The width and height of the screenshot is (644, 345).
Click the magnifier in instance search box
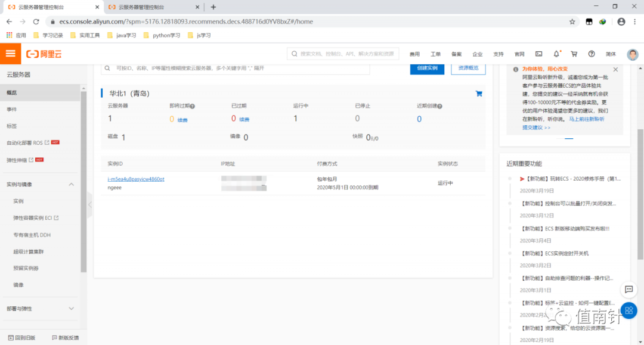pyautogui.click(x=107, y=68)
